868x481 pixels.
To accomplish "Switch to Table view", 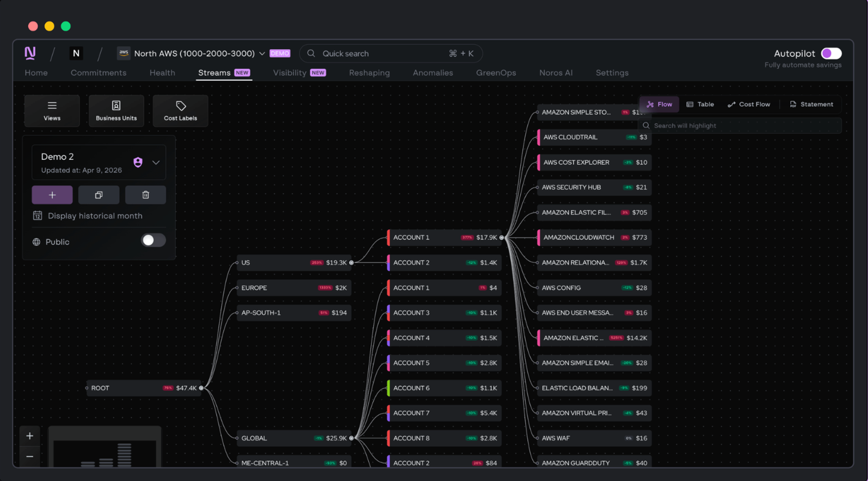I will pos(700,104).
